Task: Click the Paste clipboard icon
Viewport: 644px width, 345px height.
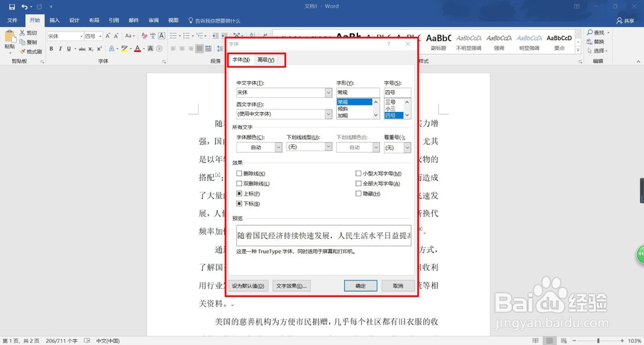Action: pos(10,37)
